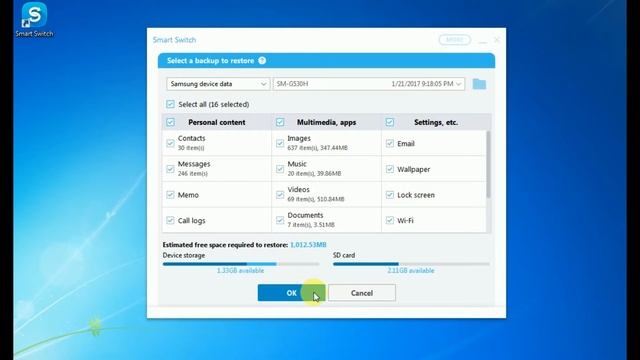Image resolution: width=640 pixels, height=360 pixels.
Task: Uncheck the Wallpaper checkbox
Action: (x=390, y=169)
